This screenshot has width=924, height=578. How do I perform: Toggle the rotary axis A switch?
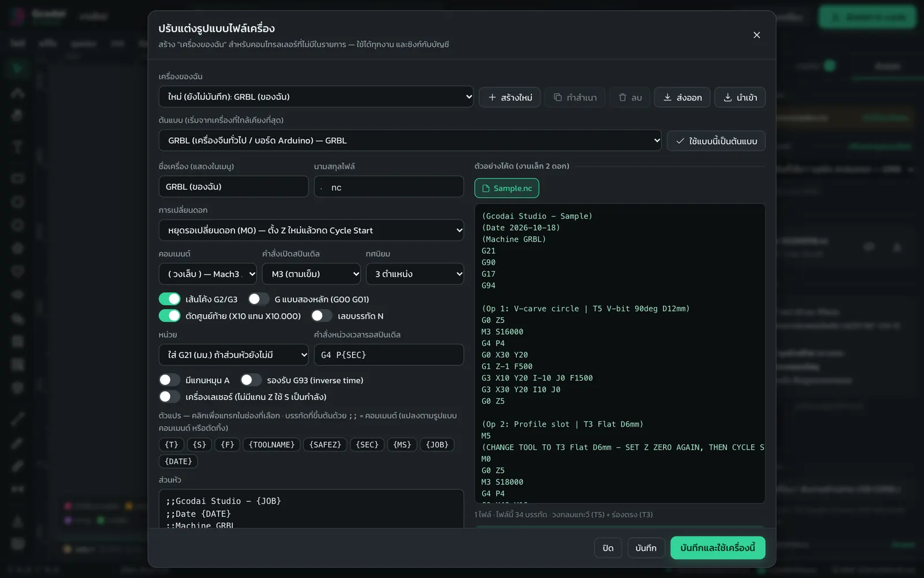pyautogui.click(x=170, y=380)
